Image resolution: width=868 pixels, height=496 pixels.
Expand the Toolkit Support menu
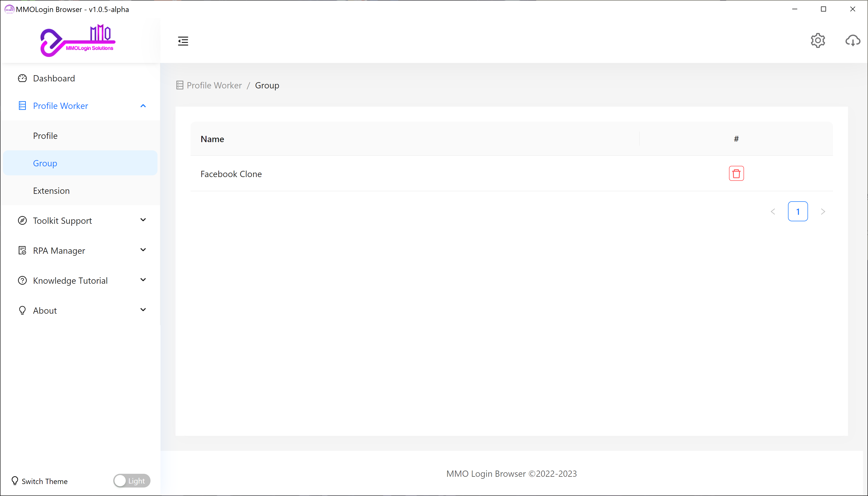(x=143, y=220)
